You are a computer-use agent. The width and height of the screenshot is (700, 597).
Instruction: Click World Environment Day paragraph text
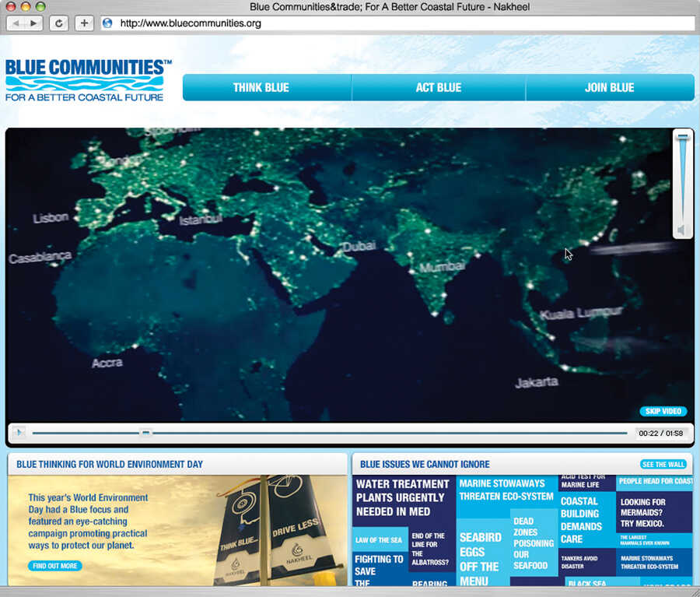(88, 521)
